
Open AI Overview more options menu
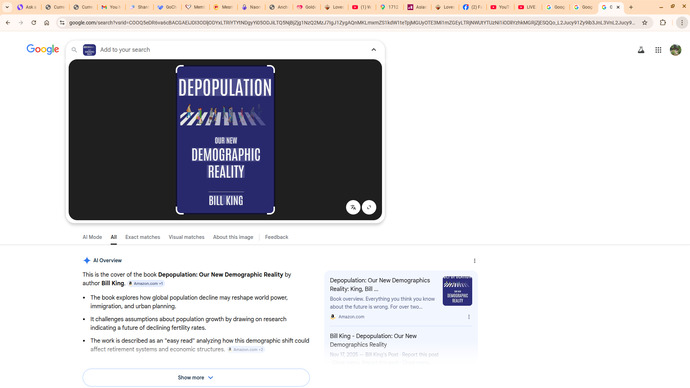pyautogui.click(x=474, y=261)
